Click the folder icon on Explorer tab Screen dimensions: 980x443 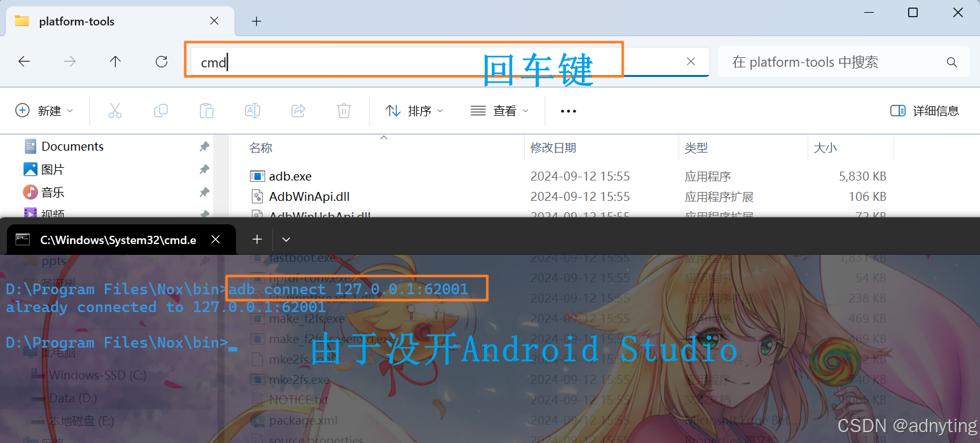[x=22, y=21]
